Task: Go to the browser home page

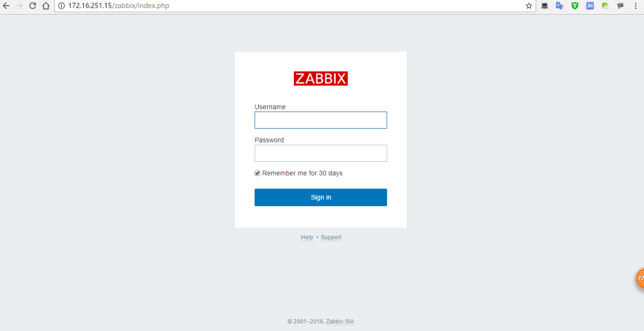Action: tap(46, 6)
